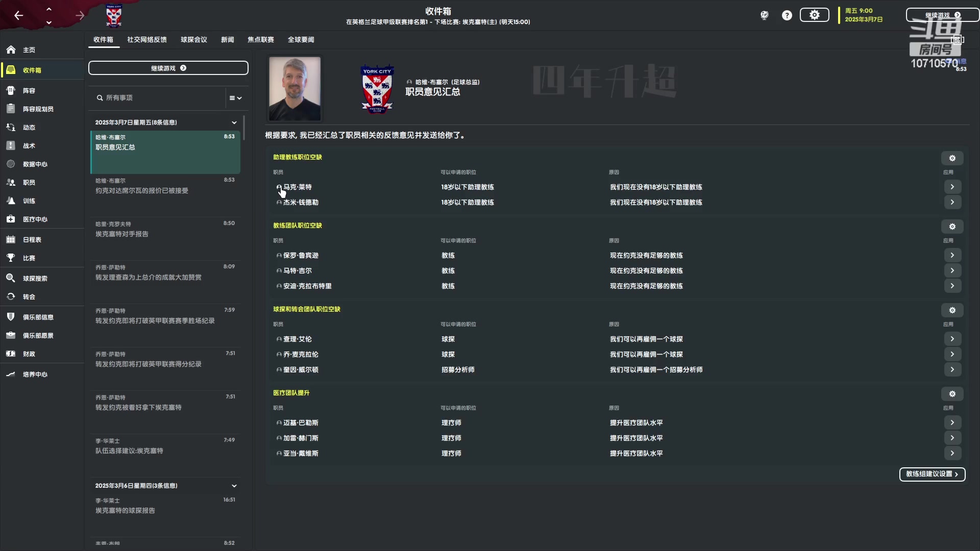Screen dimensions: 980x551
Task: Switch to the 球探会议 tab
Action: click(x=193, y=40)
